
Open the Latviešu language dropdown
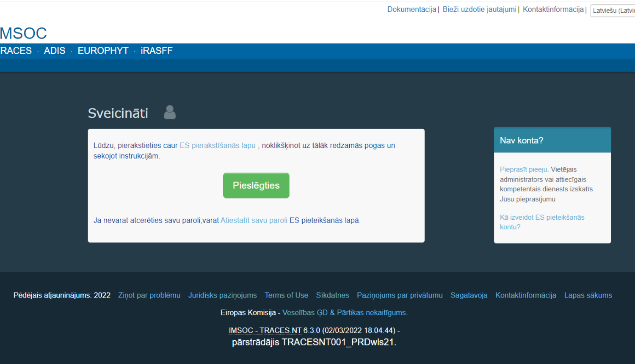pos(613,11)
